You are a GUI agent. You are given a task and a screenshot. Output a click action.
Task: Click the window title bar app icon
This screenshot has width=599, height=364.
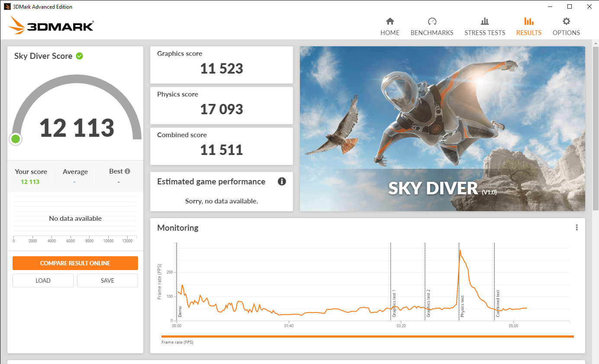click(7, 6)
